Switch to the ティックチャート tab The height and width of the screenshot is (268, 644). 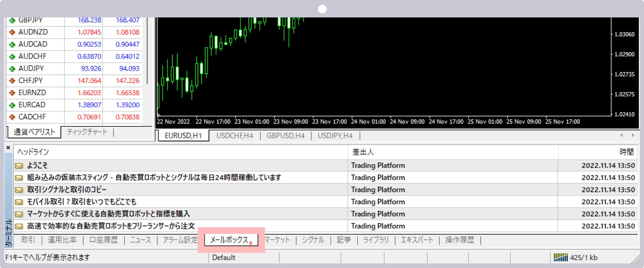87,132
